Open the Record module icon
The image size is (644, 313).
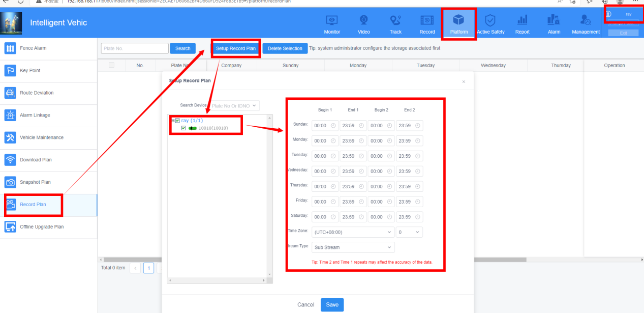point(427,20)
